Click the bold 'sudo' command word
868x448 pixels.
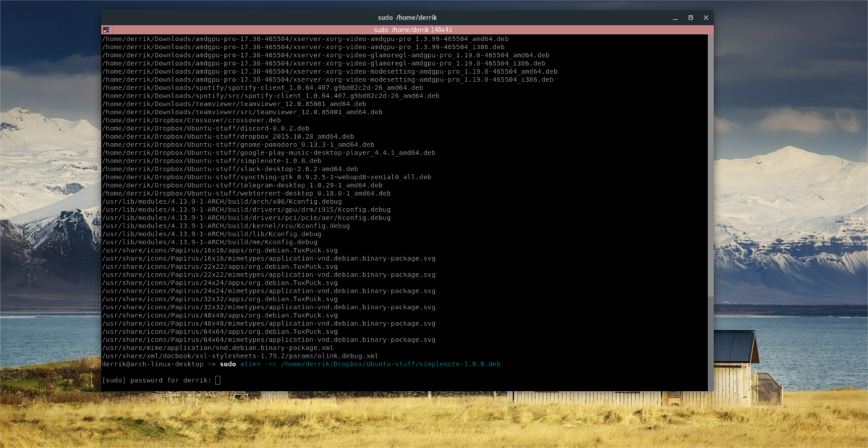228,364
